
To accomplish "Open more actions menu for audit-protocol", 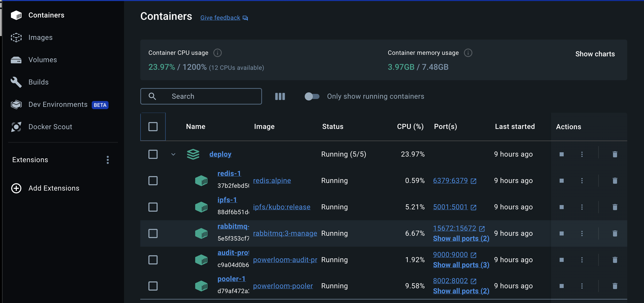I will [582, 260].
